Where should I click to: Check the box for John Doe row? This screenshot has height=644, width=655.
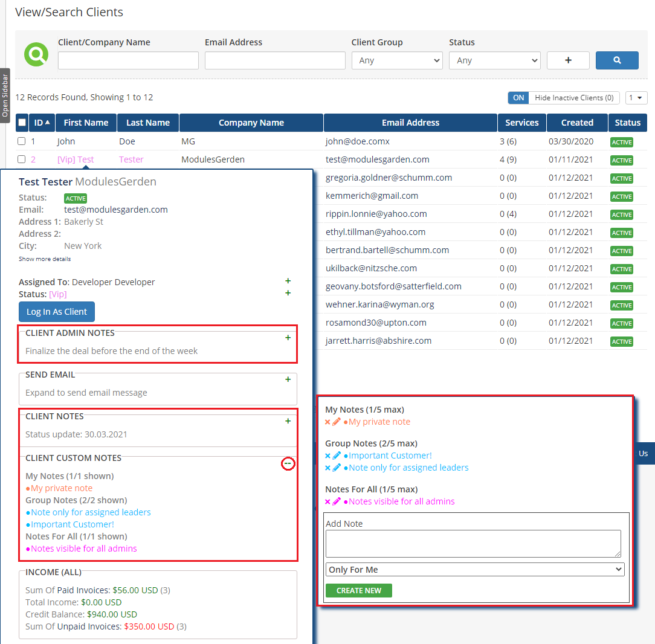click(x=21, y=141)
